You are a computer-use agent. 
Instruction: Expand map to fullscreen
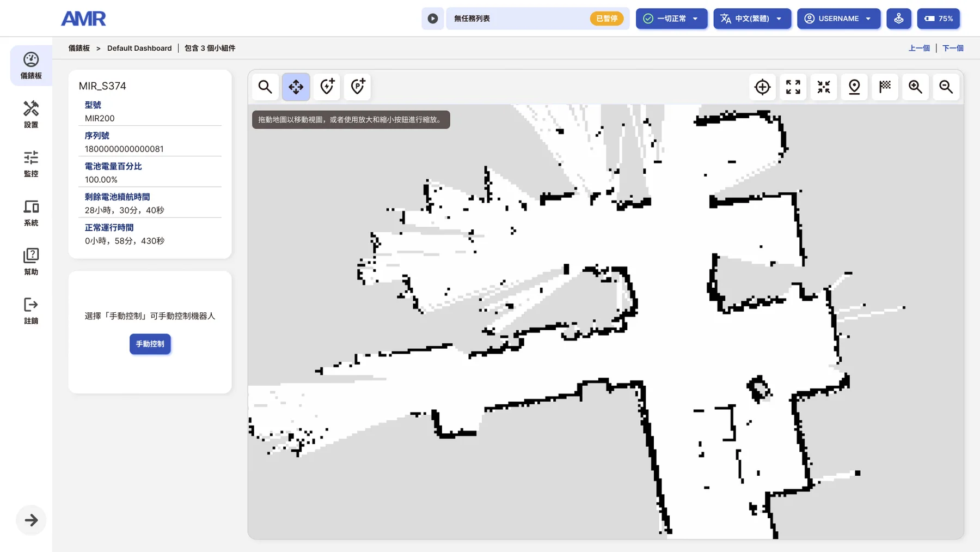793,87
